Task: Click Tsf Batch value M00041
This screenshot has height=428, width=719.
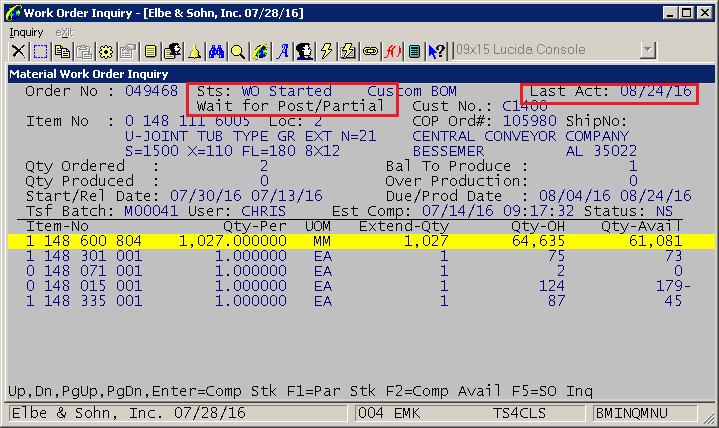Action: (x=151, y=211)
